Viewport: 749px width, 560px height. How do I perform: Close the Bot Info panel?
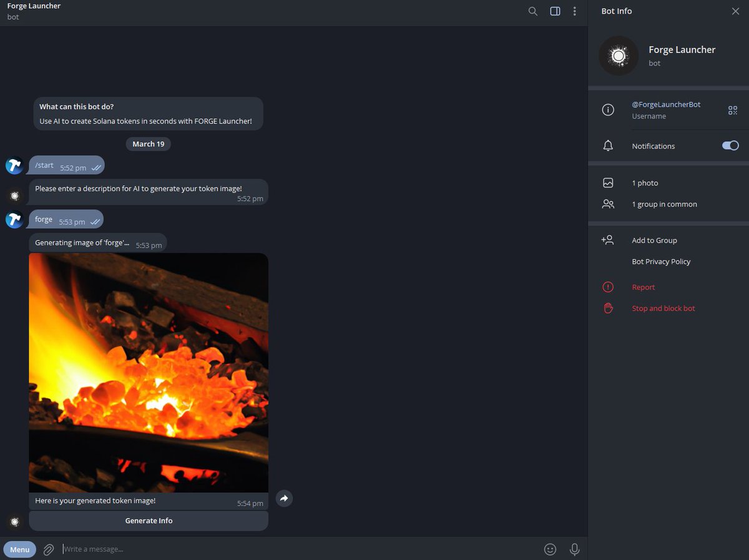[x=735, y=11]
